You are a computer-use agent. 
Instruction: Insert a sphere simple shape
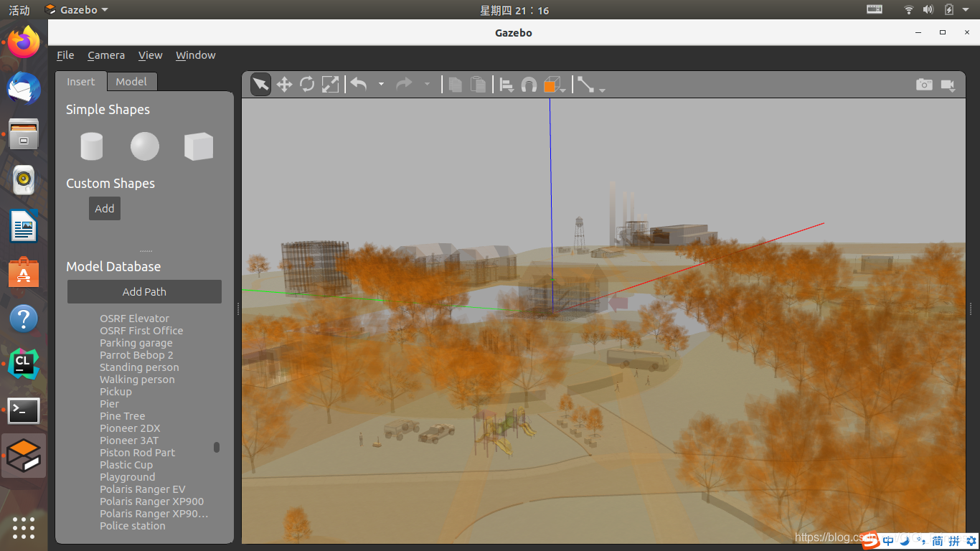coord(144,146)
